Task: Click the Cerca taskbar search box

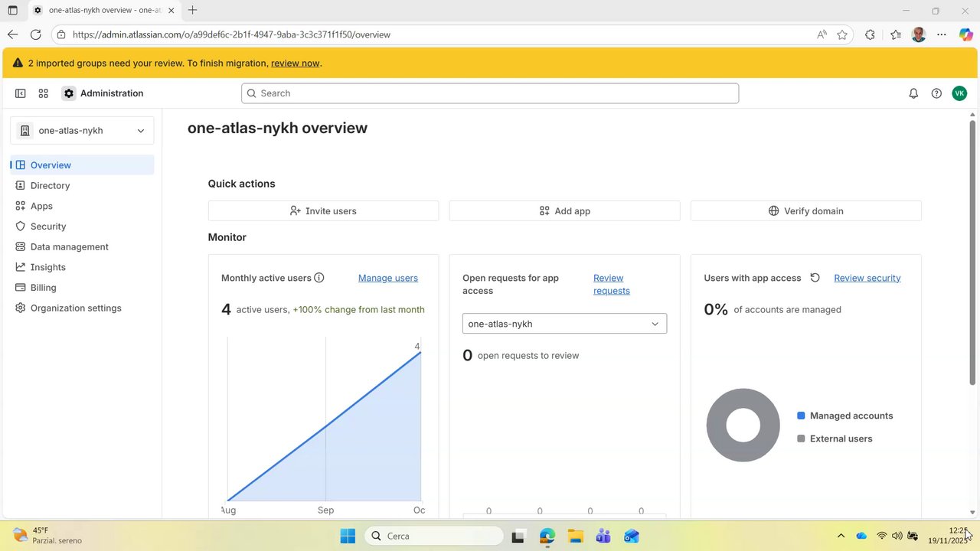Action: tap(433, 536)
